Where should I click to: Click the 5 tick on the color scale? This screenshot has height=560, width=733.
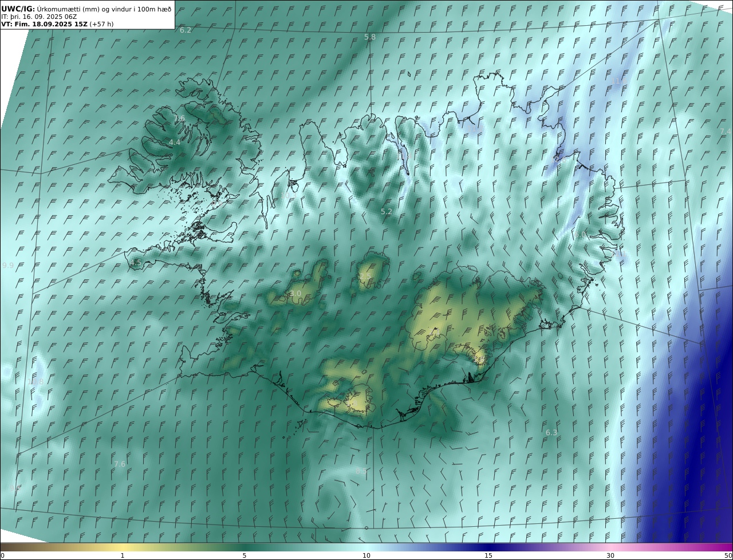[x=245, y=555]
